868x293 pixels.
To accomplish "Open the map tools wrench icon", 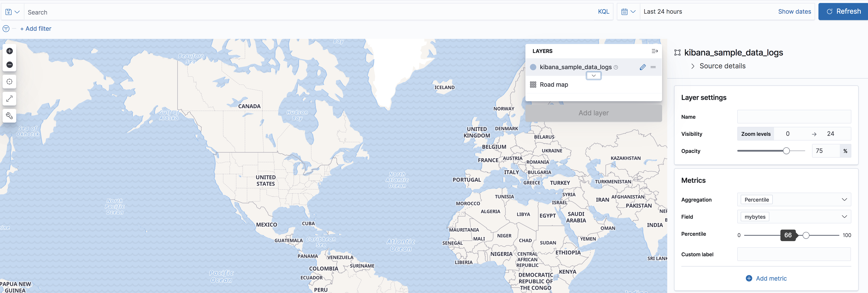I will (9, 116).
